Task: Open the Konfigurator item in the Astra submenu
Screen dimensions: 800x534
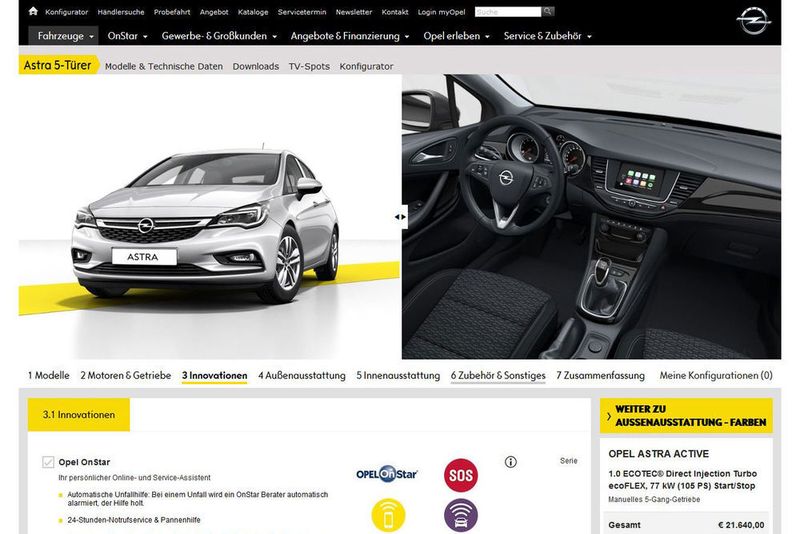Action: click(366, 66)
